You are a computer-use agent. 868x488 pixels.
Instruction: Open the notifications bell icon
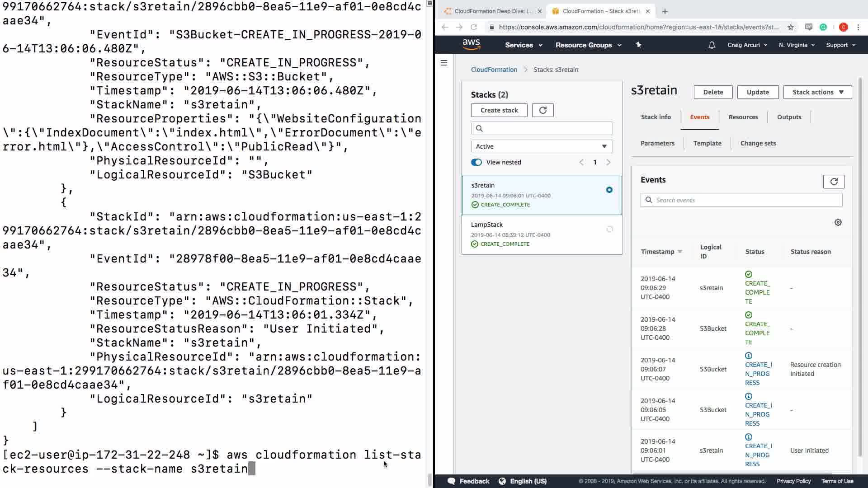click(x=712, y=45)
